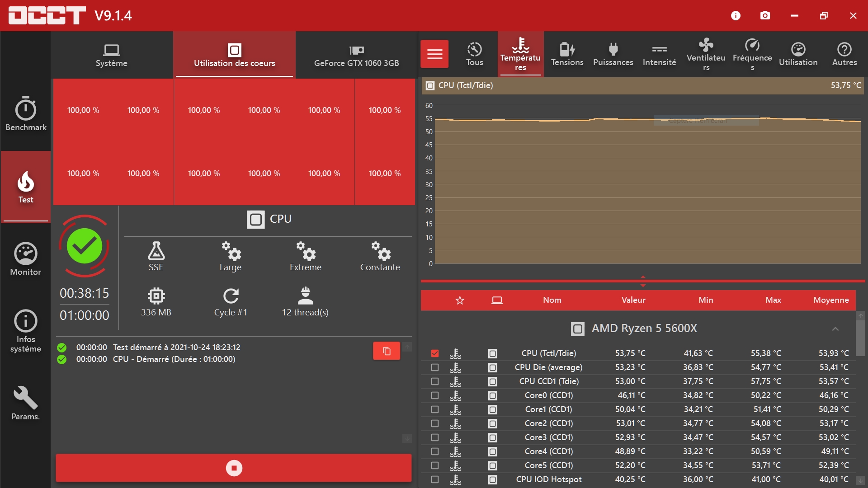Open Infos système section
The width and height of the screenshot is (868, 488).
(x=26, y=331)
